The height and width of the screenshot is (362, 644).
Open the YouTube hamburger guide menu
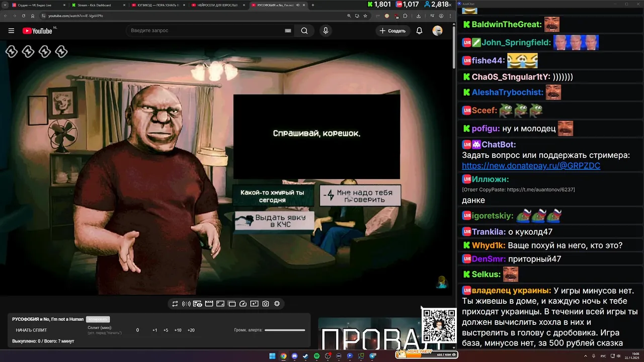(11, 31)
